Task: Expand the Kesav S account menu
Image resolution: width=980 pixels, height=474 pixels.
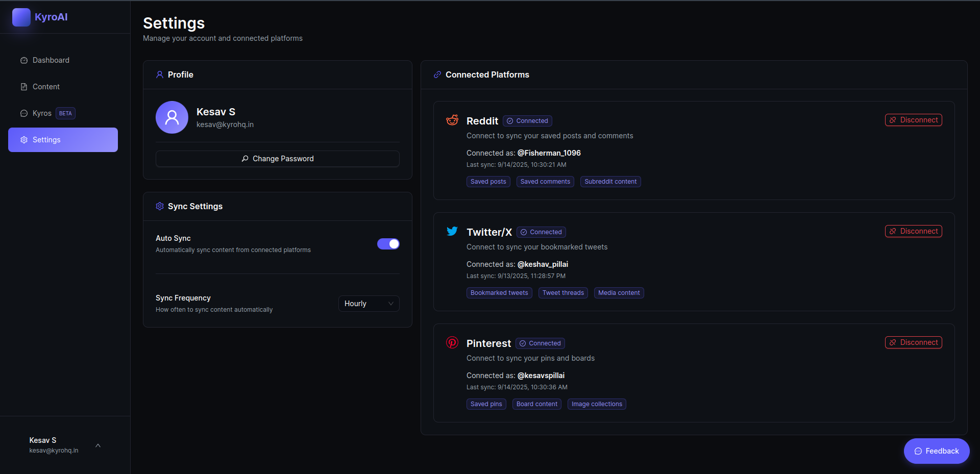Action: tap(98, 445)
